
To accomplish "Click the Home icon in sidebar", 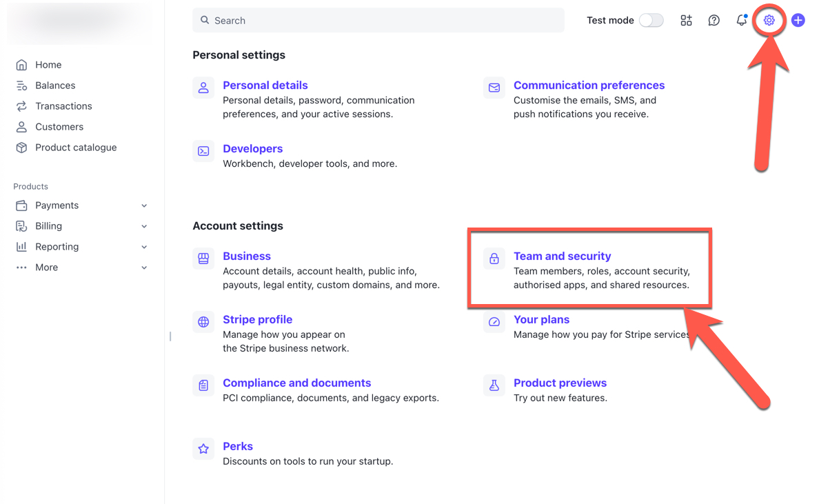I will pos(21,65).
